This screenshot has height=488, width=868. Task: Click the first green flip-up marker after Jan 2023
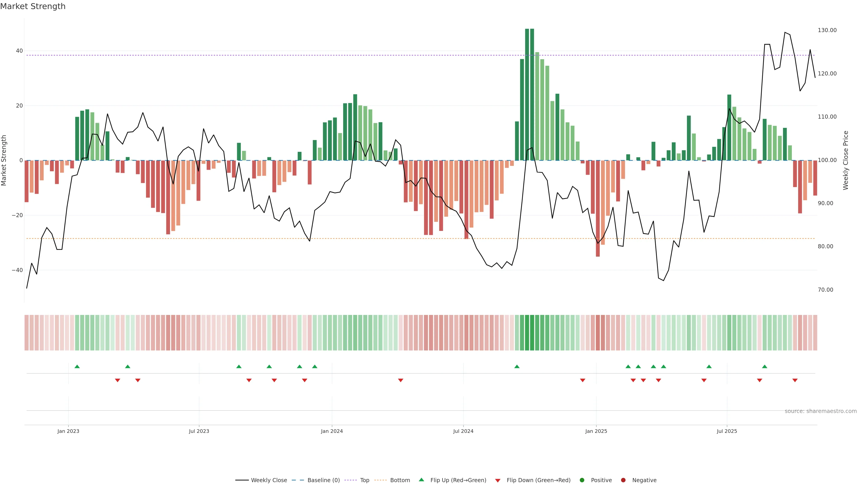[x=77, y=366]
